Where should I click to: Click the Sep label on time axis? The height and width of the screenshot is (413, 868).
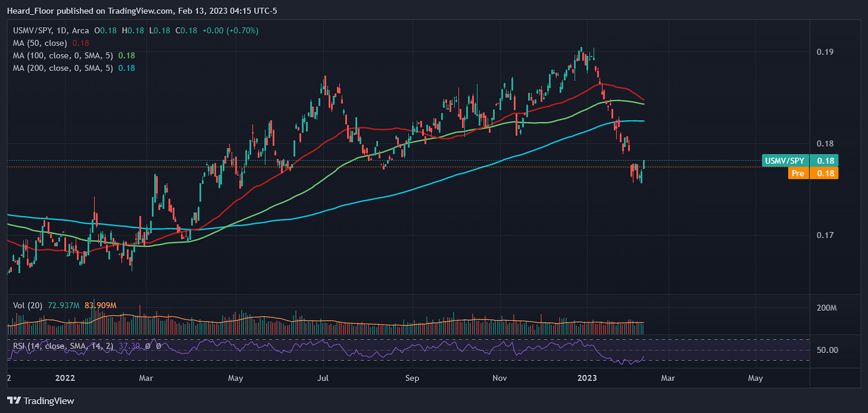click(x=412, y=378)
